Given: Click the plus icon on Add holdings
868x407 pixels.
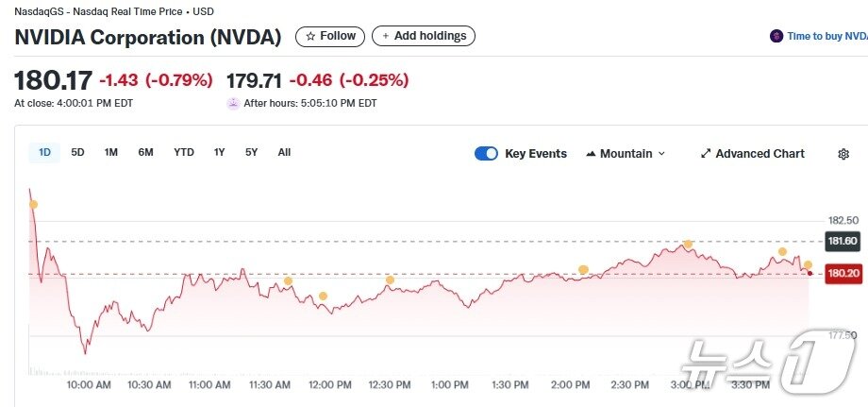Looking at the screenshot, I should [385, 36].
